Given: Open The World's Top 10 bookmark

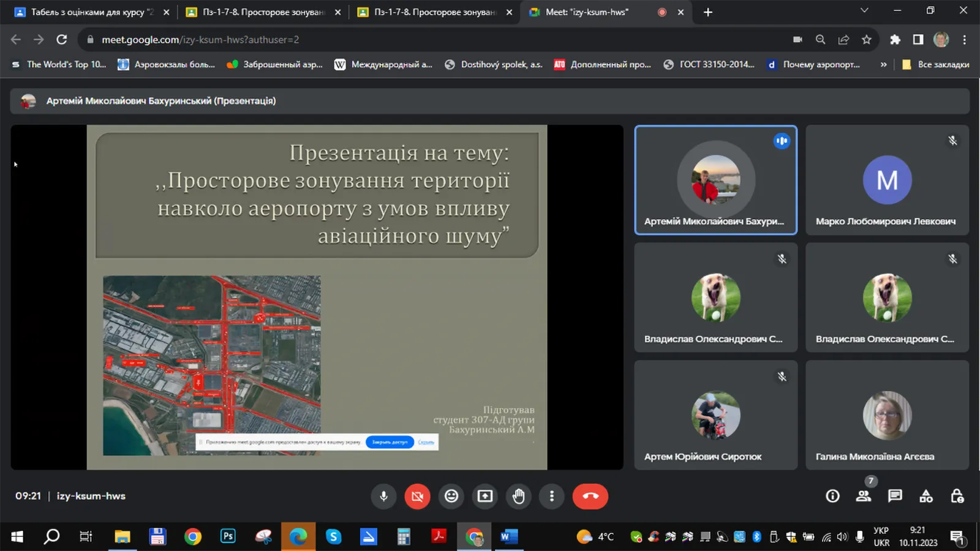Looking at the screenshot, I should pyautogui.click(x=59, y=64).
